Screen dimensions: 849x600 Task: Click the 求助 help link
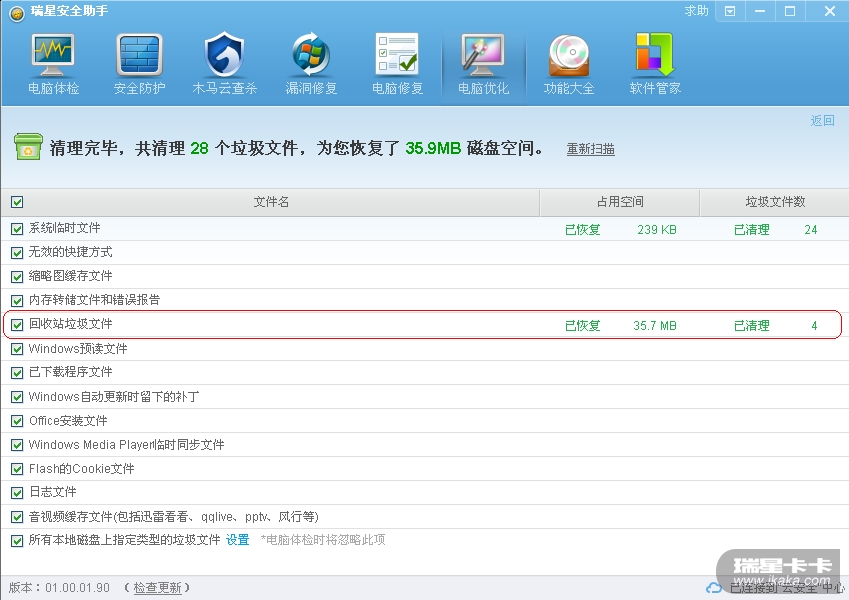tap(696, 11)
